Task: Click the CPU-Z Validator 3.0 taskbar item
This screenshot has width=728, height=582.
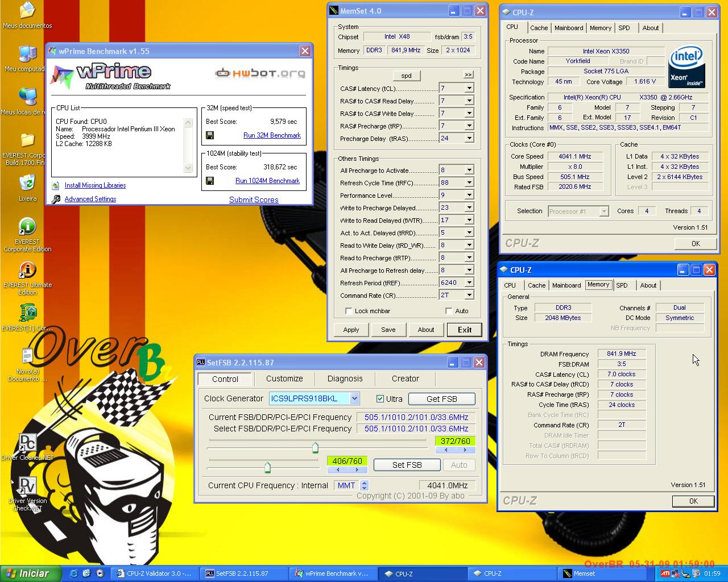Action: 154,573
